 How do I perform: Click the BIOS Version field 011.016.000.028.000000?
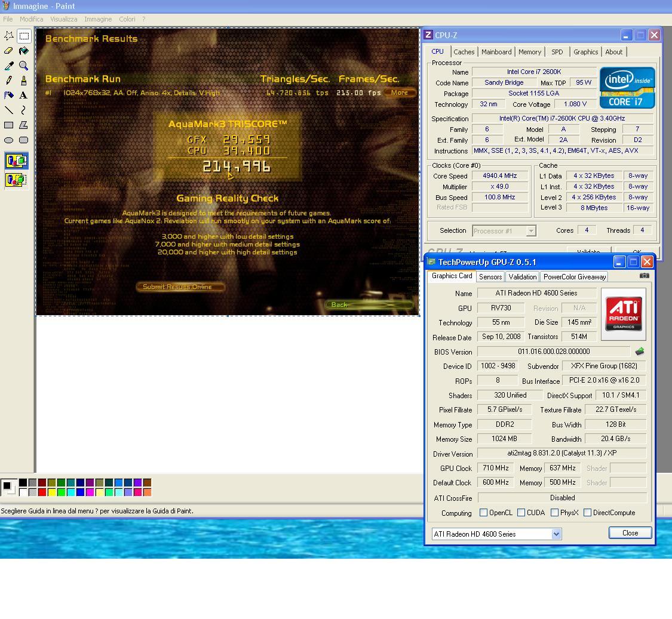pos(554,352)
